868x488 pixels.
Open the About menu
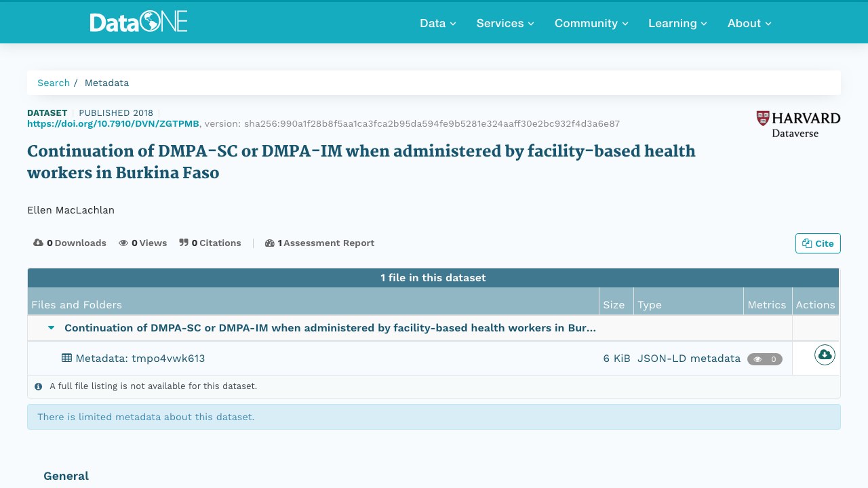pos(749,23)
